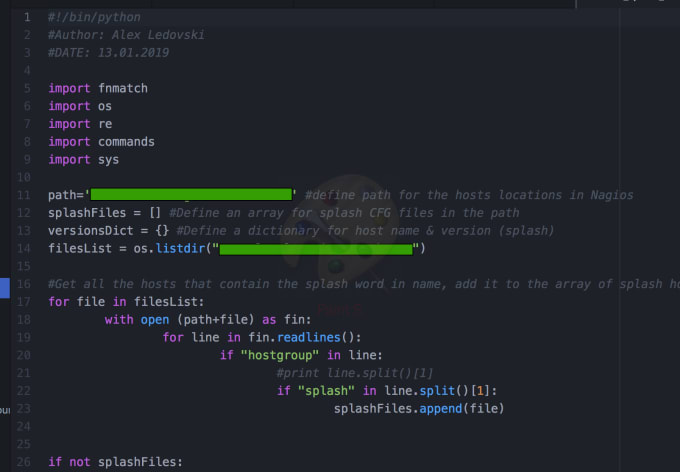
Task: Click the 'if not splashFiles:' line
Action: tap(115, 462)
